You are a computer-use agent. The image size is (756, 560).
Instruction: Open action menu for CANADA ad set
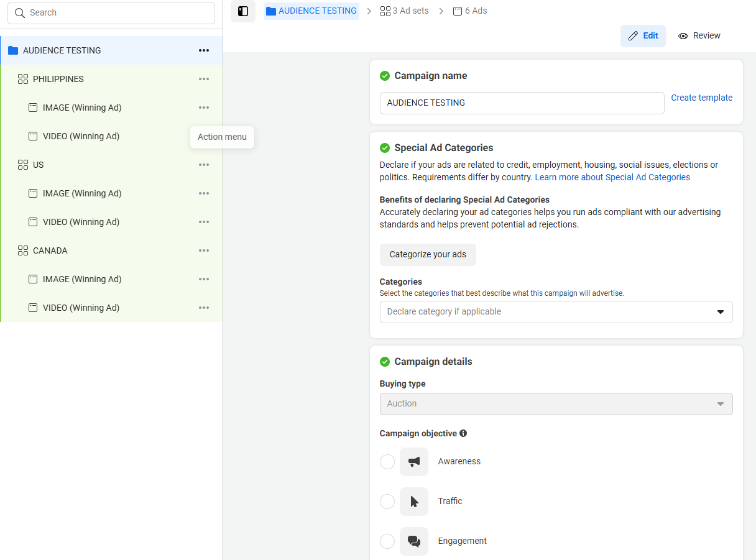[x=204, y=250]
